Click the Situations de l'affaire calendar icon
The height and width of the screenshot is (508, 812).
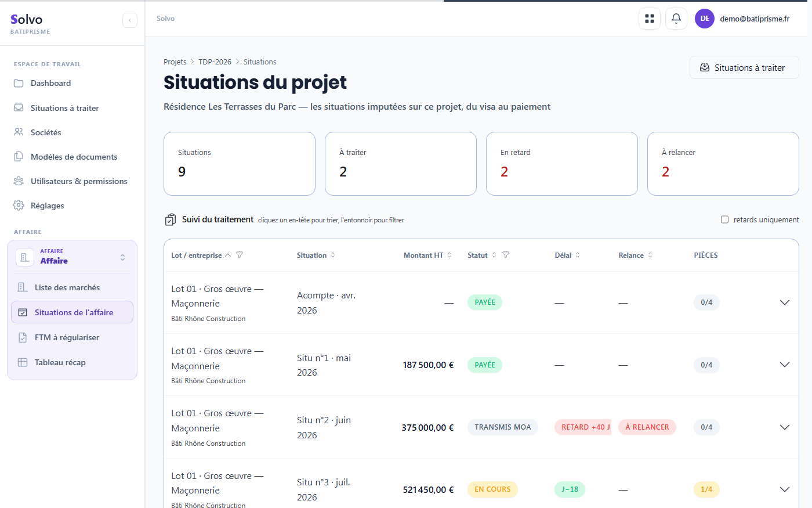[23, 312]
